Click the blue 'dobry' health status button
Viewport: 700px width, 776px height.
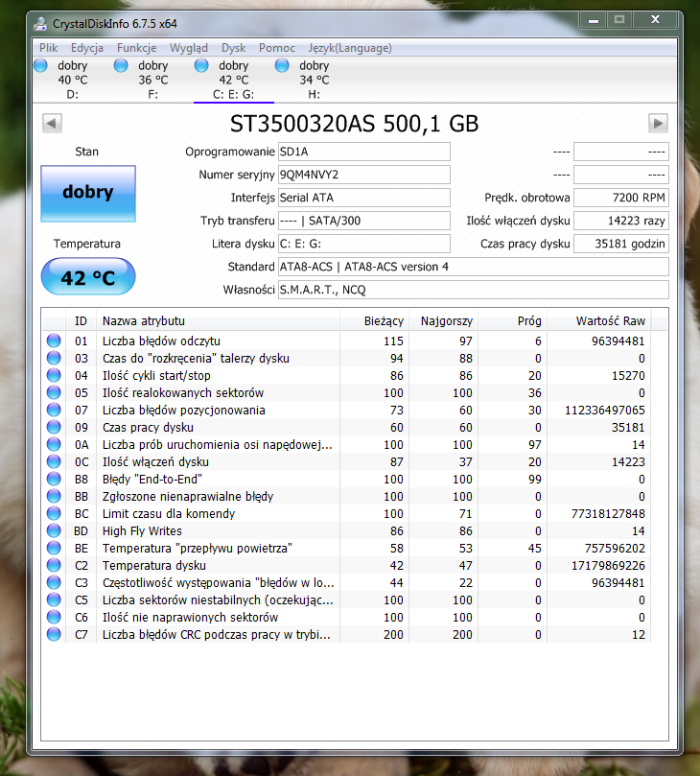coord(88,194)
